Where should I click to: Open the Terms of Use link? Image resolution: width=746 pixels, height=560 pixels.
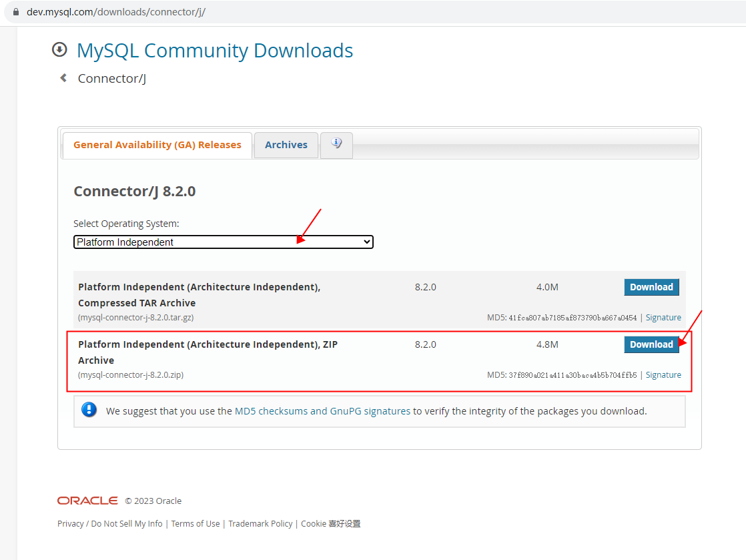tap(196, 524)
